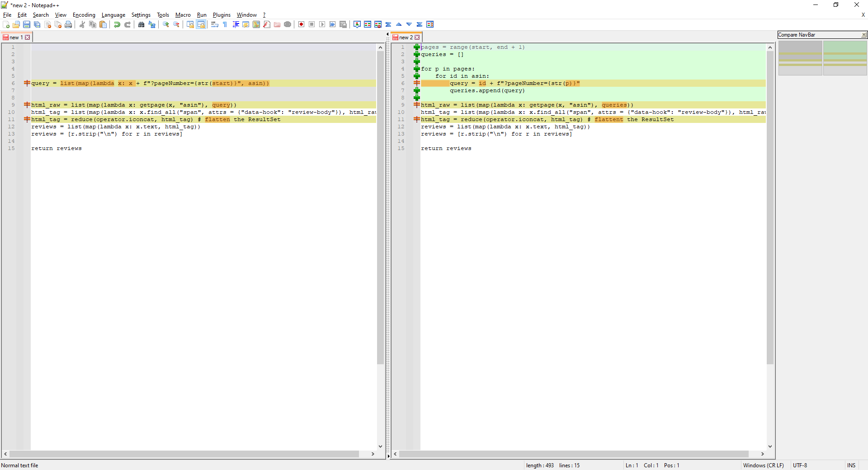Screen dimensions: 868x470
Task: Toggle synchronize horizontal scrolling
Action: click(x=201, y=24)
